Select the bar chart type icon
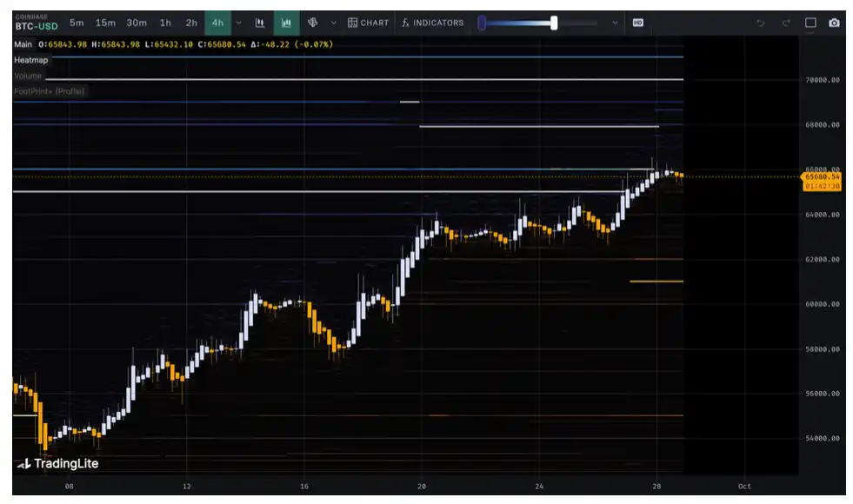Viewport: 853px width, 504px height. pos(260,23)
